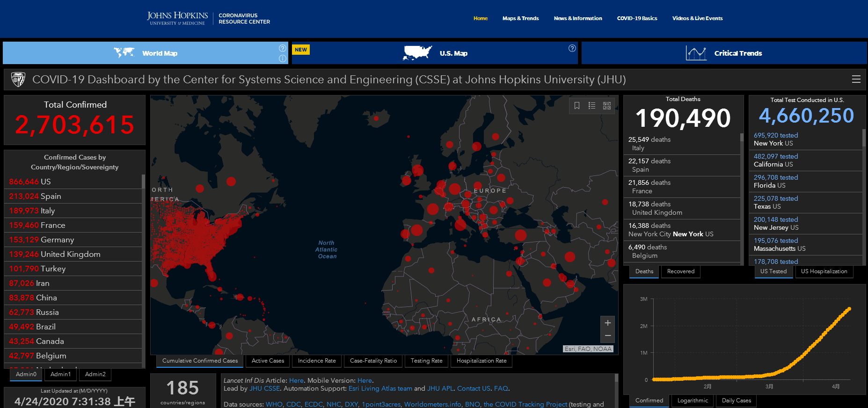Open the JHU CSSE link
Screen dimensions: 868x408
pyautogui.click(x=264, y=388)
